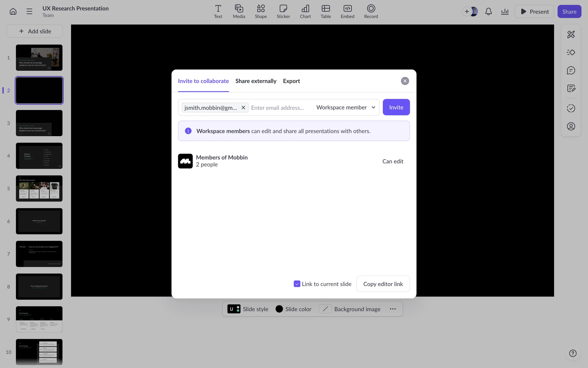Screen dimensions: 588x368
Task: Select the Embed tool icon
Action: (347, 11)
